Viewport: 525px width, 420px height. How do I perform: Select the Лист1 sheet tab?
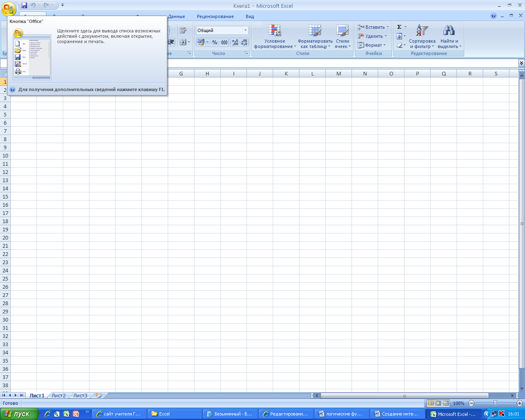(37, 395)
